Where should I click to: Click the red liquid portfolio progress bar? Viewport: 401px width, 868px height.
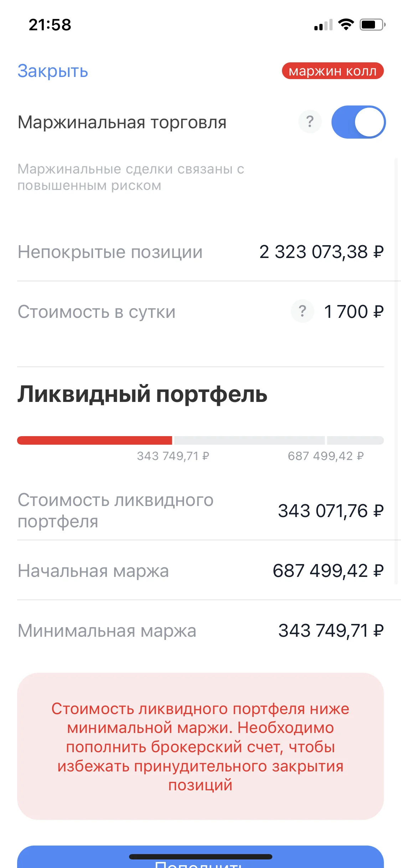94,440
